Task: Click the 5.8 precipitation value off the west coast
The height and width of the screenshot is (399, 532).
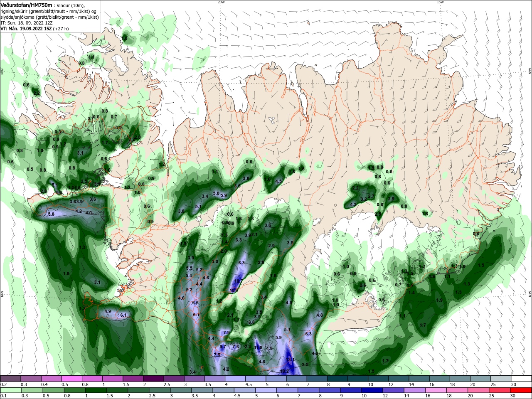Action: [x=51, y=214]
